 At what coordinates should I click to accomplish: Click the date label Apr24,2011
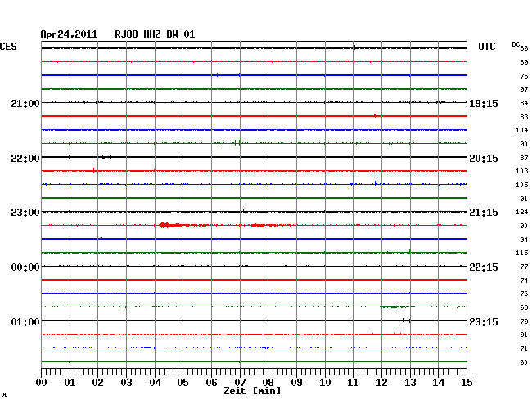coord(69,34)
